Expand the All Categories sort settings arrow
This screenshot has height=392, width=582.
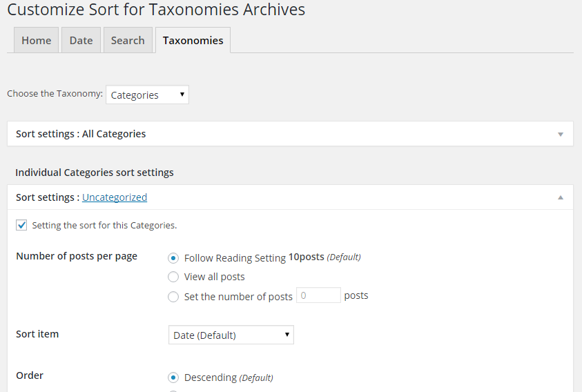561,134
